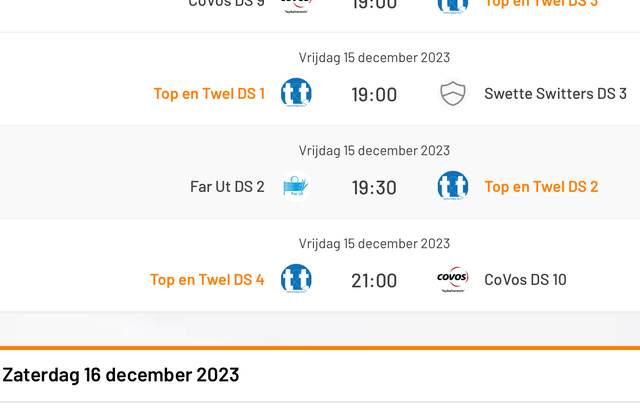
Task: Open the Top en Twel DS 4 team link
Action: click(207, 280)
